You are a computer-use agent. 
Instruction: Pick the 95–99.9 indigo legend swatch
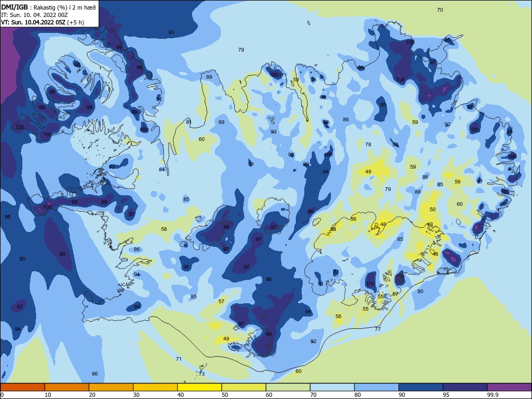[x=465, y=387]
